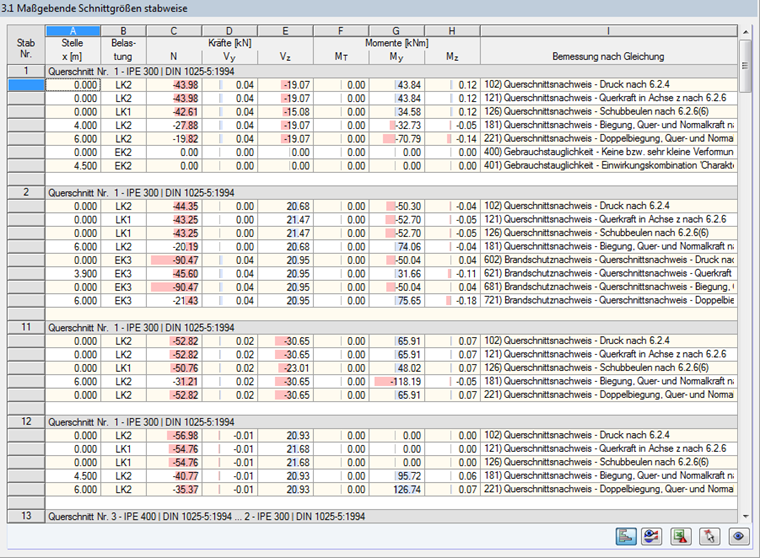760x558 pixels.
Task: Toggle the colored relation bars display button
Action: click(626, 536)
